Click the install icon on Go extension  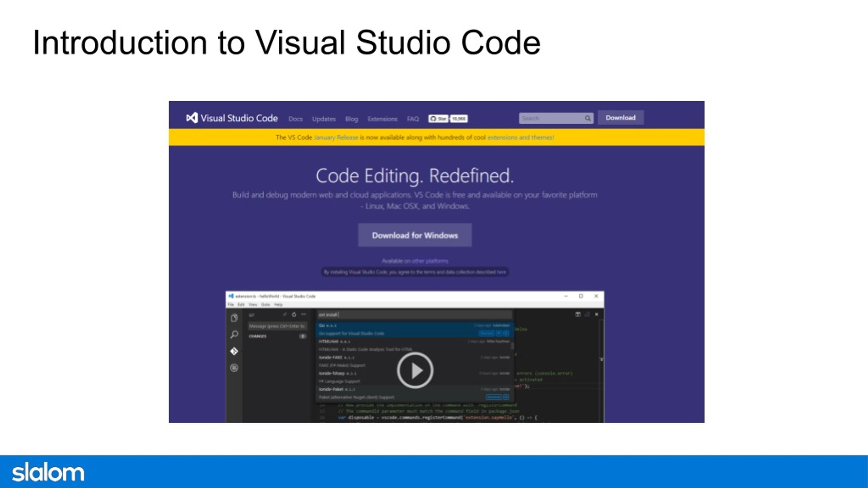click(x=506, y=333)
